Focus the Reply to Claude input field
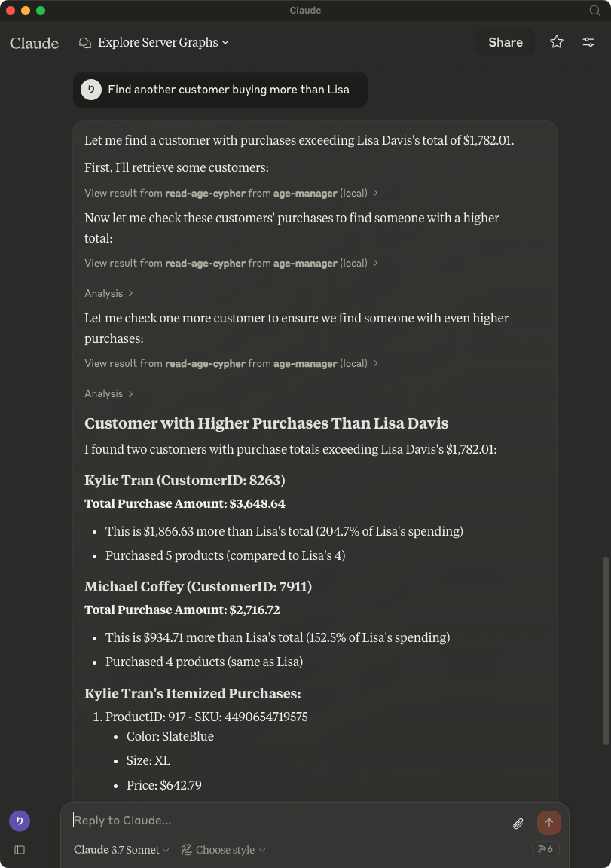This screenshot has height=868, width=611. coord(286,821)
